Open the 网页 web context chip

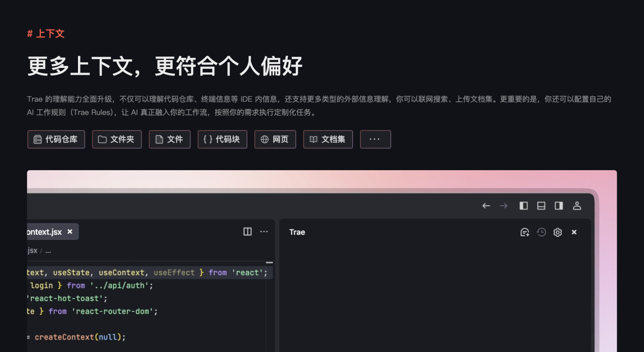click(x=275, y=139)
